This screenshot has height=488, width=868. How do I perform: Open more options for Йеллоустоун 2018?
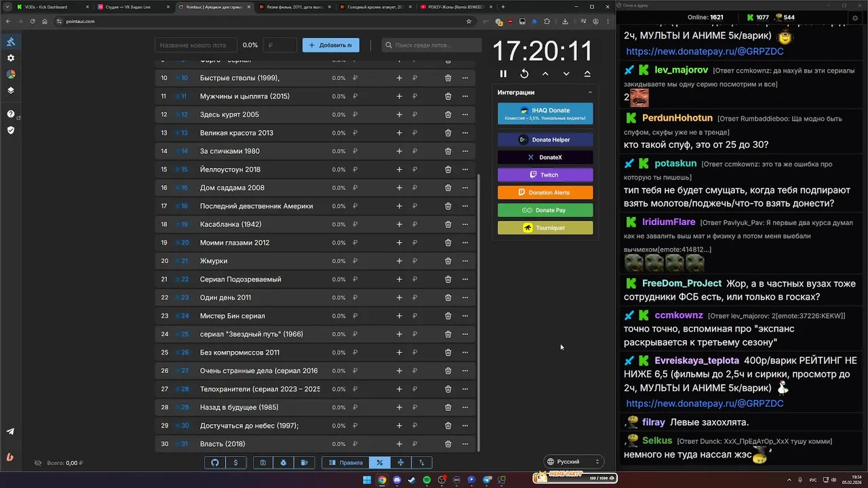(465, 169)
